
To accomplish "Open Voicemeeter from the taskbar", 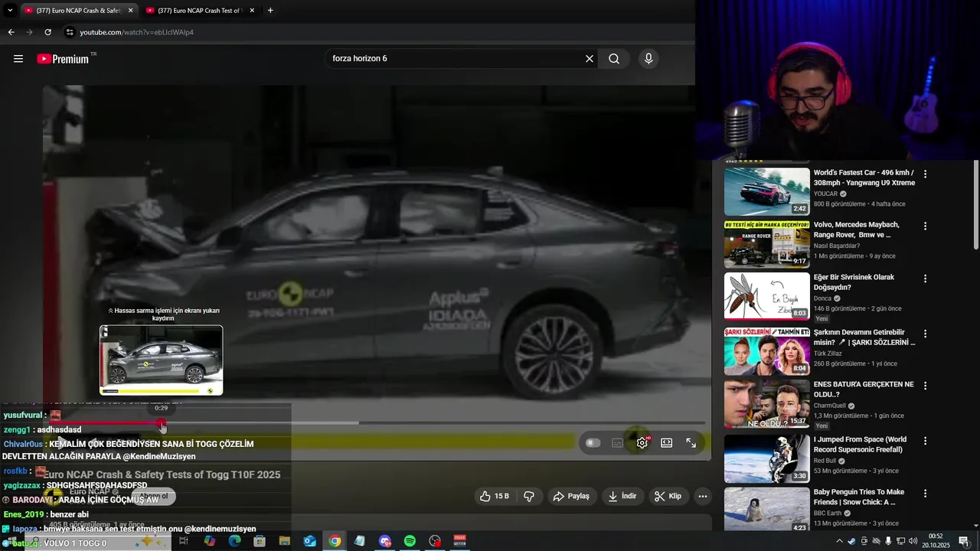I will click(460, 541).
